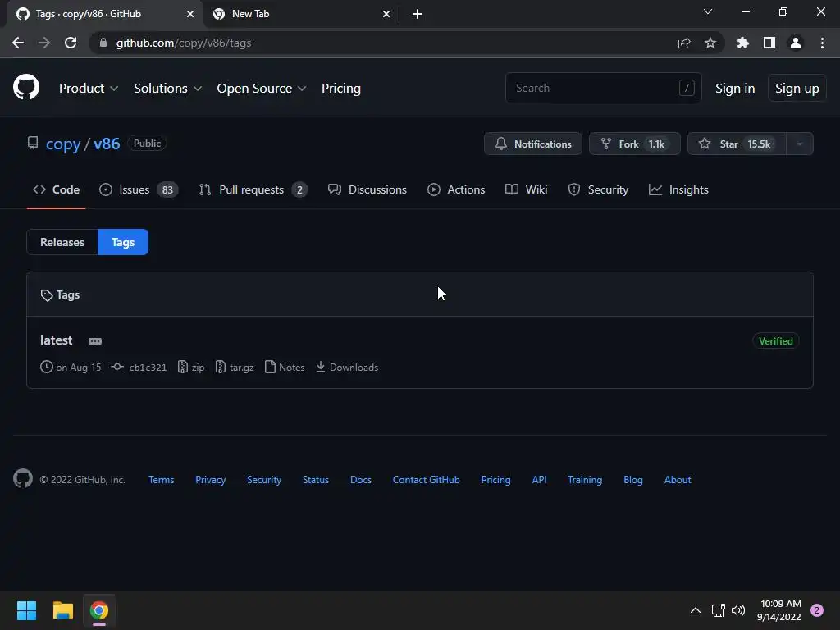Viewport: 840px width, 630px height.
Task: Open the Training footer link
Action: click(x=585, y=480)
